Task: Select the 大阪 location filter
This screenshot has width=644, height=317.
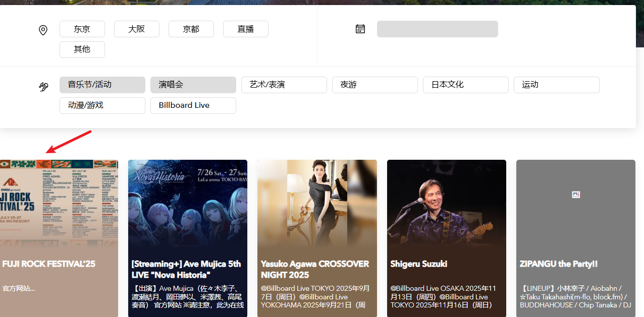Action: click(137, 29)
